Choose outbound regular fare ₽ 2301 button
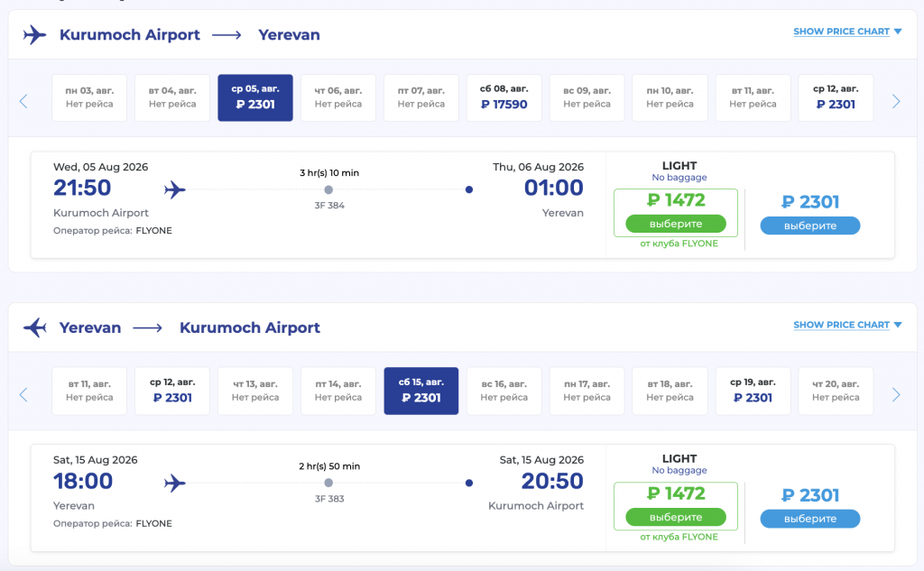 809,226
